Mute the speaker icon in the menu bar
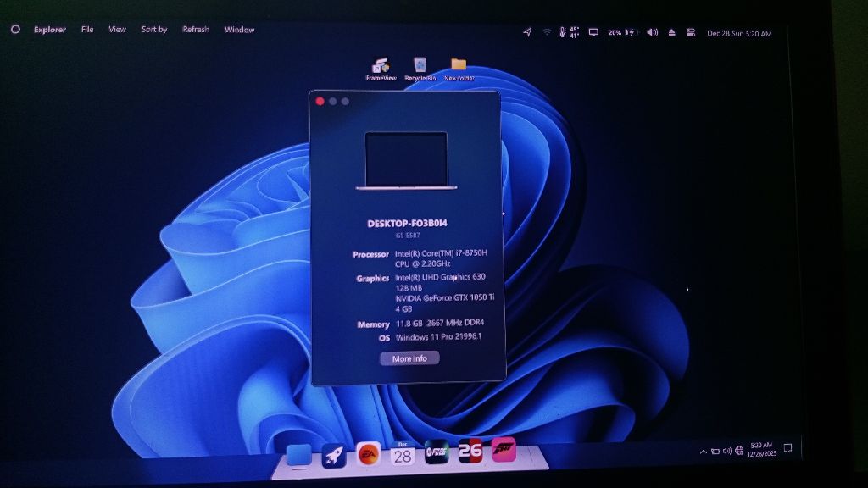 pyautogui.click(x=652, y=31)
